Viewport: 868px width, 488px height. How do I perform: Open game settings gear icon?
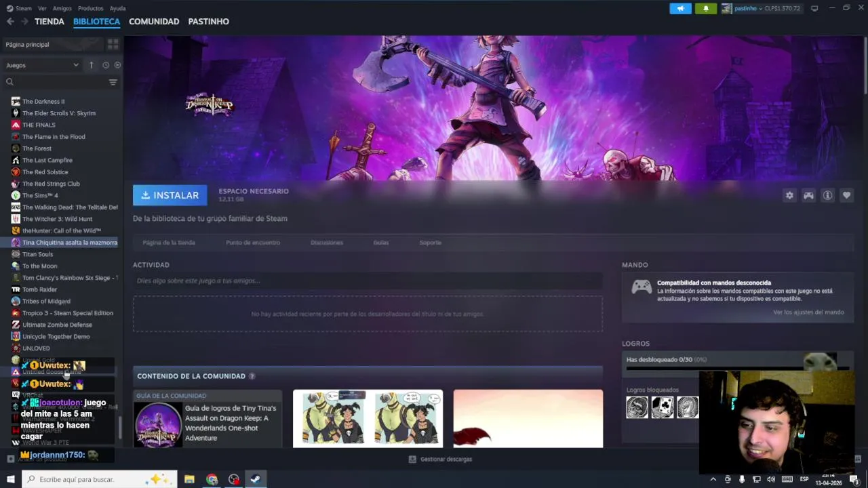[x=789, y=195]
